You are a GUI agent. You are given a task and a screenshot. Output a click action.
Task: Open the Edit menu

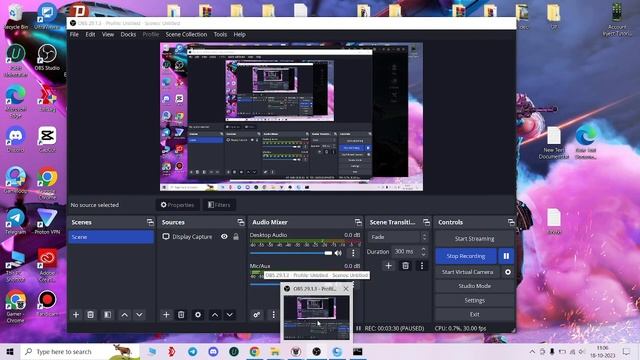[90, 35]
